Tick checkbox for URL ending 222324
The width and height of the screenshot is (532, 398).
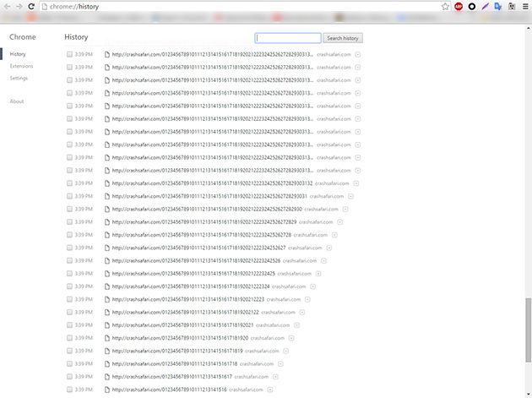click(x=69, y=286)
